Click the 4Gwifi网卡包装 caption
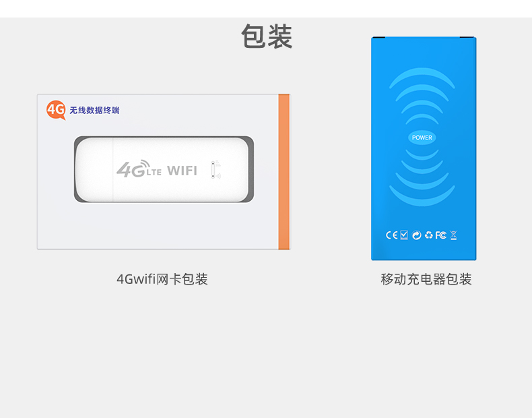 (162, 279)
